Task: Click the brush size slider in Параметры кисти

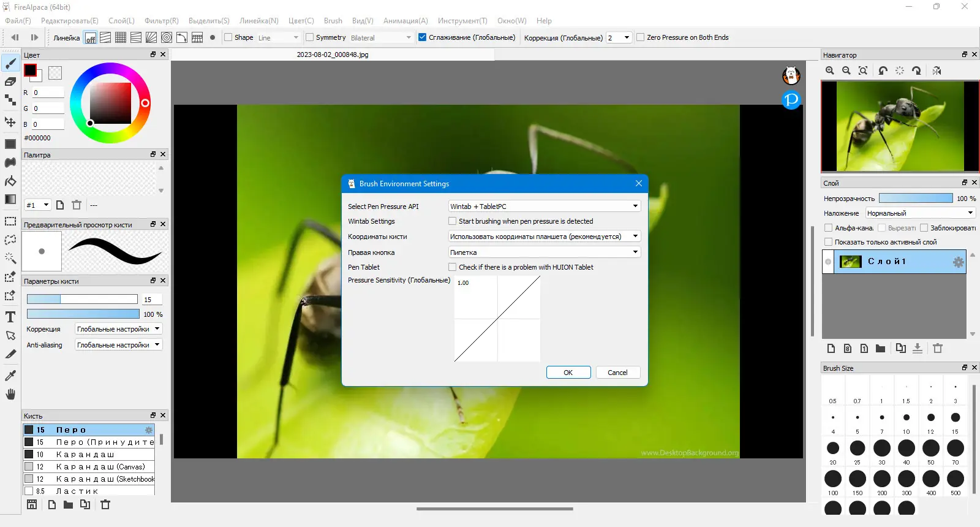Action: 82,299
